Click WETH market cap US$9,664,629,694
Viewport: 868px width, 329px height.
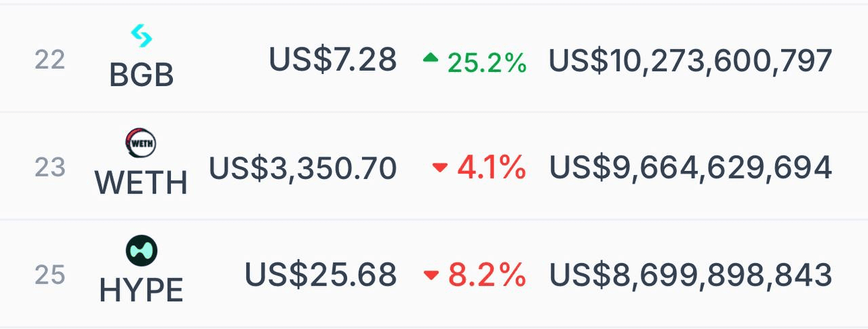pyautogui.click(x=690, y=168)
